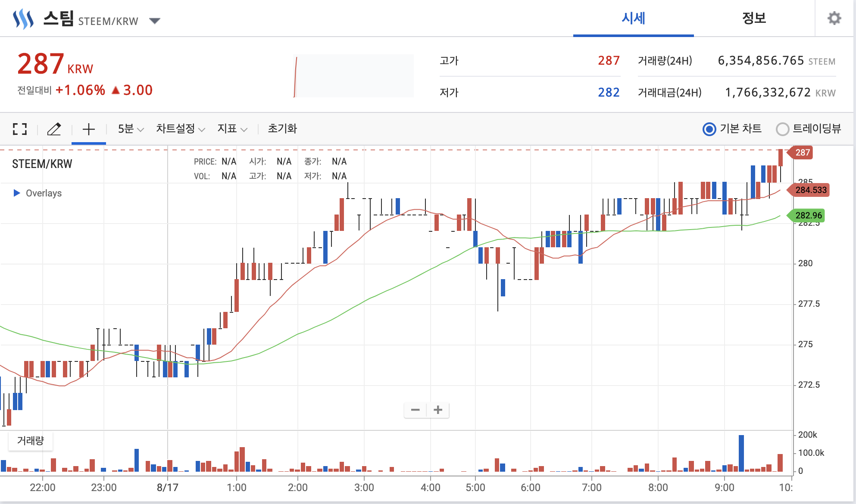Select the pencil drawing tool
Image resolution: width=856 pixels, height=504 pixels.
54,129
